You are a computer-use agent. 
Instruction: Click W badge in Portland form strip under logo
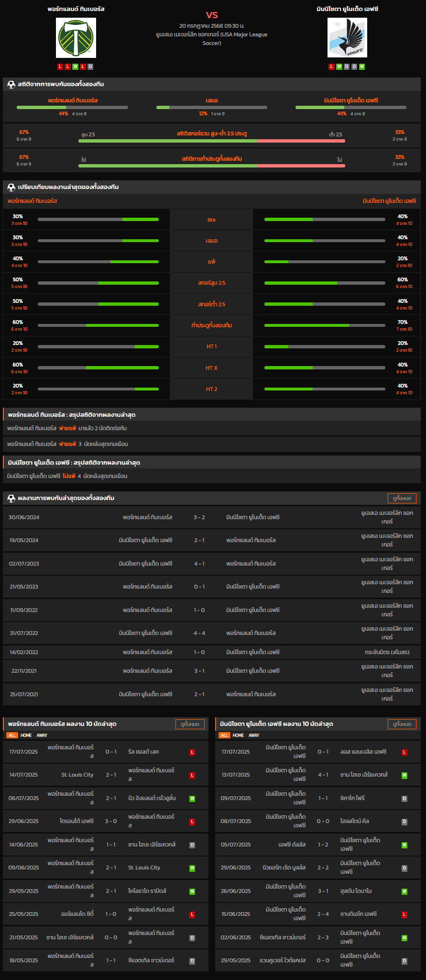click(76, 67)
